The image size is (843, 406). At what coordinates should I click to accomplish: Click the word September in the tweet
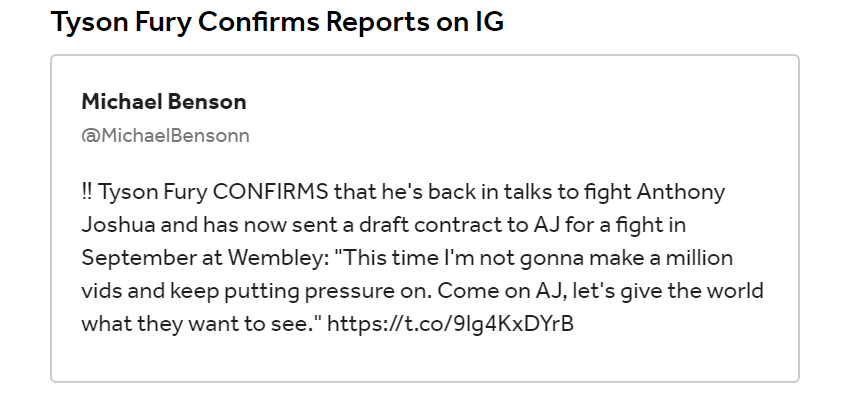pos(139,259)
